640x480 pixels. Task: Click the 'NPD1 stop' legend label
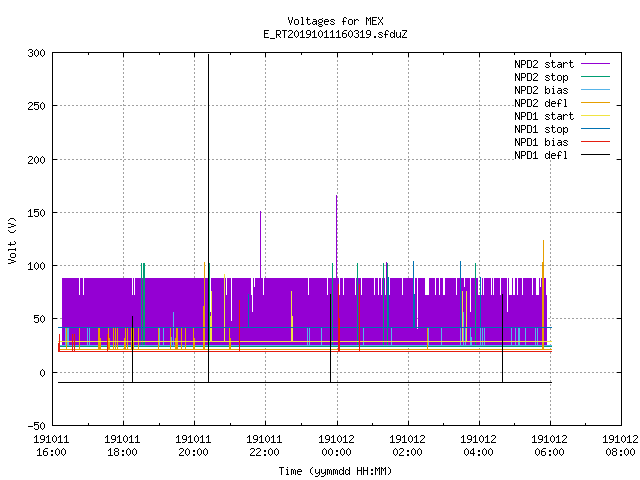tap(541, 129)
